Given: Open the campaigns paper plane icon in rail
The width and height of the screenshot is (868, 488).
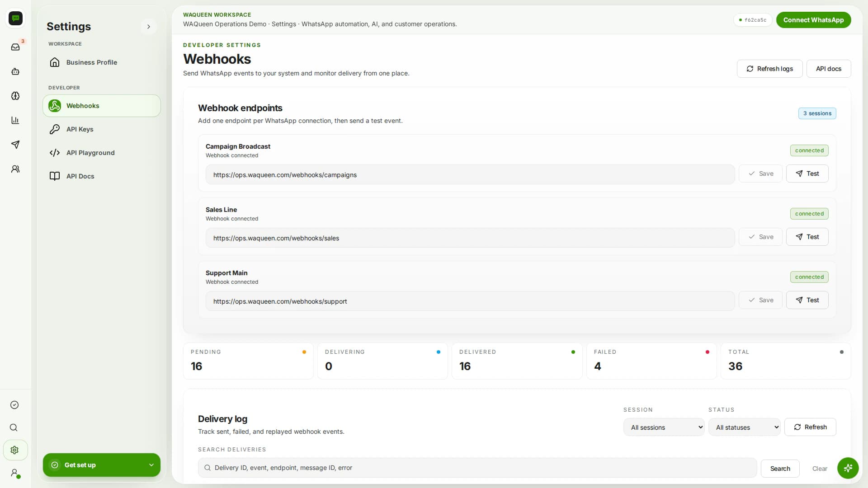Looking at the screenshot, I should pyautogui.click(x=15, y=145).
